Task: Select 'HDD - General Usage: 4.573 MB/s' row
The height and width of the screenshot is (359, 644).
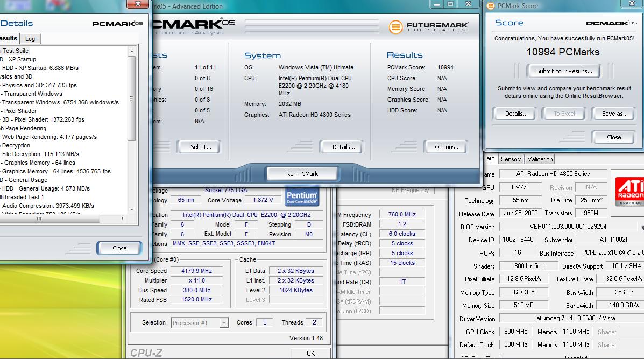Action: [x=46, y=188]
